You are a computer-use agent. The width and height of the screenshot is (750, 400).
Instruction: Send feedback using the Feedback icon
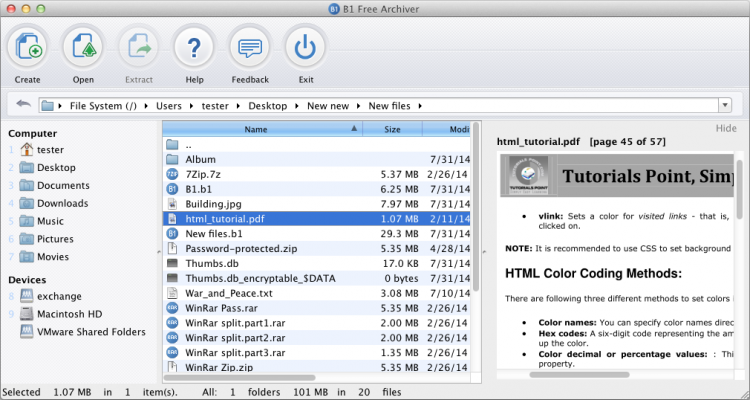tap(249, 46)
